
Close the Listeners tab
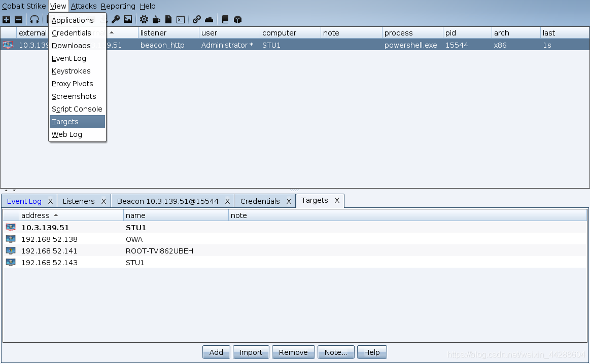coord(103,201)
